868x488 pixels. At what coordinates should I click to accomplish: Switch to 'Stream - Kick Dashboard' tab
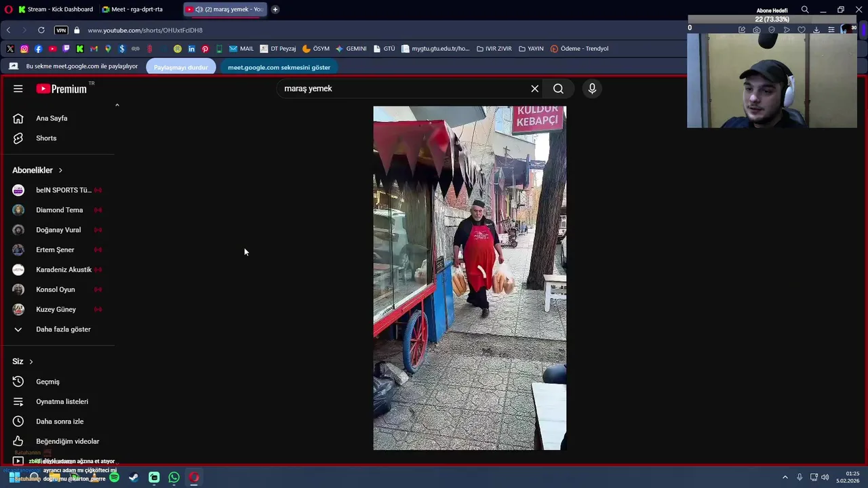[56, 9]
